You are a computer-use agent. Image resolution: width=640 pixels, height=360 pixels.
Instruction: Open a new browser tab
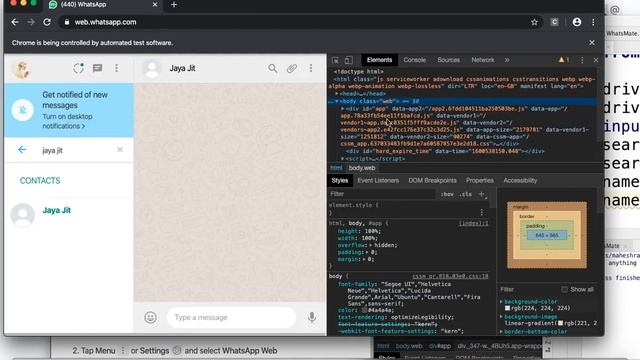point(174,5)
